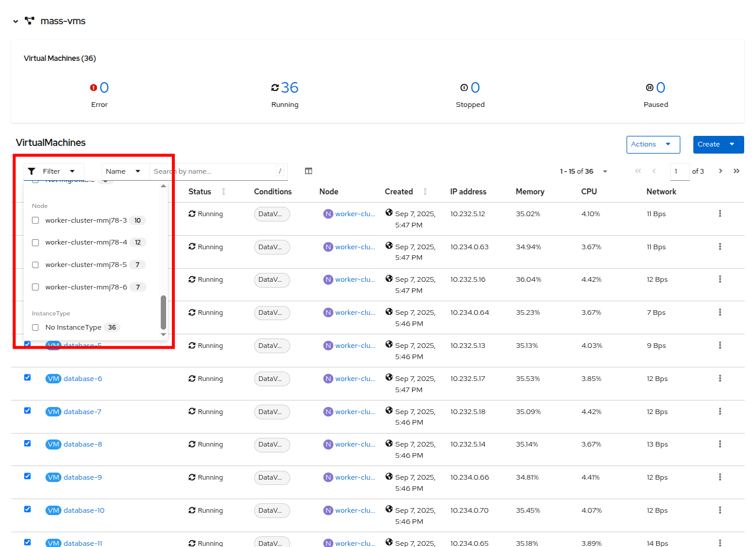Check worker-cluster-mmj78-3 node filter
Screen dimensions: 756x547
[35, 220]
